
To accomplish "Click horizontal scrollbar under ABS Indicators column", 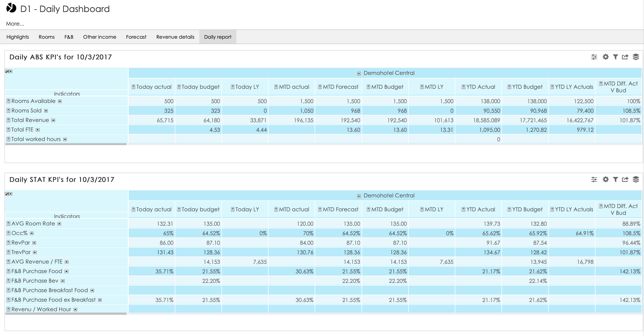I will (x=66, y=144).
